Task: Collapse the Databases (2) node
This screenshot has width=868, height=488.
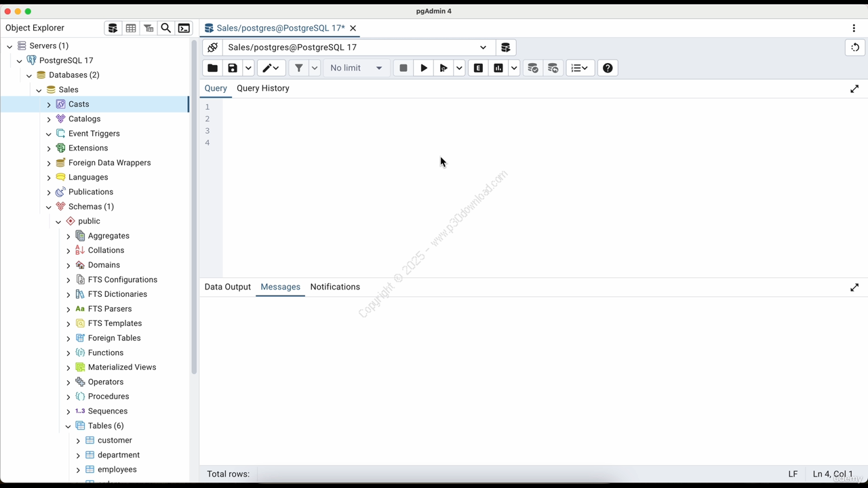Action: pyautogui.click(x=29, y=75)
